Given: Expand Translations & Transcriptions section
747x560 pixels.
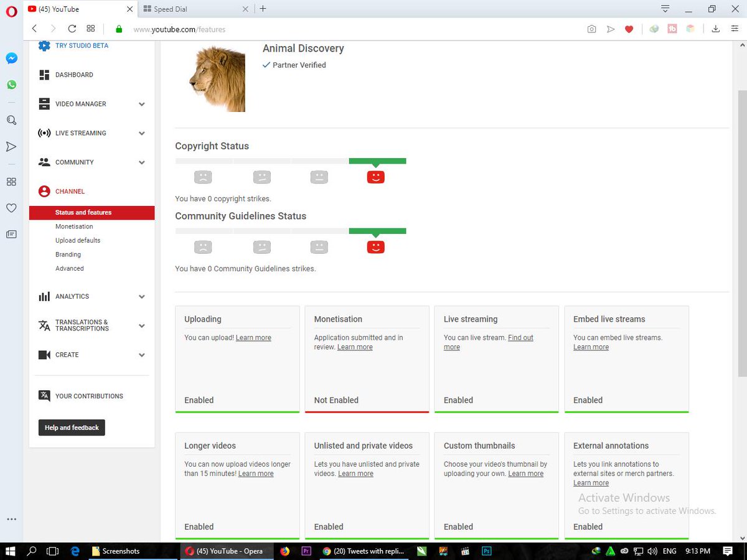Looking at the screenshot, I should 142,326.
